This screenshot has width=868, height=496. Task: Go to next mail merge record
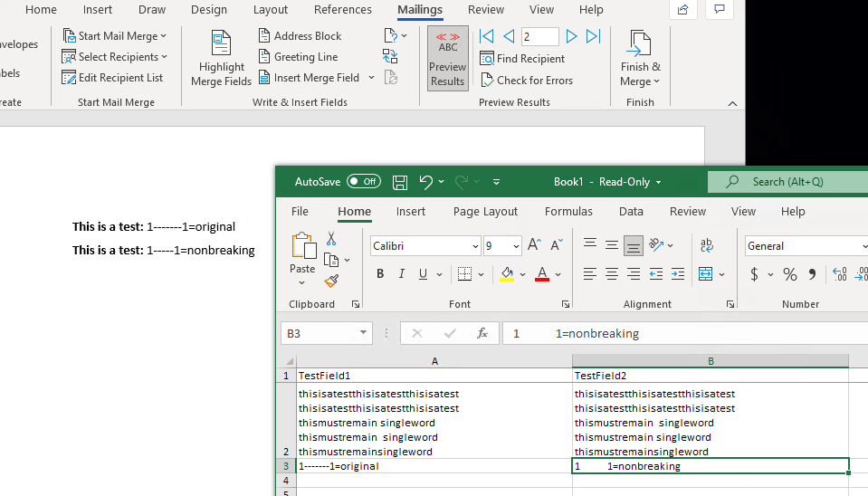pyautogui.click(x=571, y=37)
